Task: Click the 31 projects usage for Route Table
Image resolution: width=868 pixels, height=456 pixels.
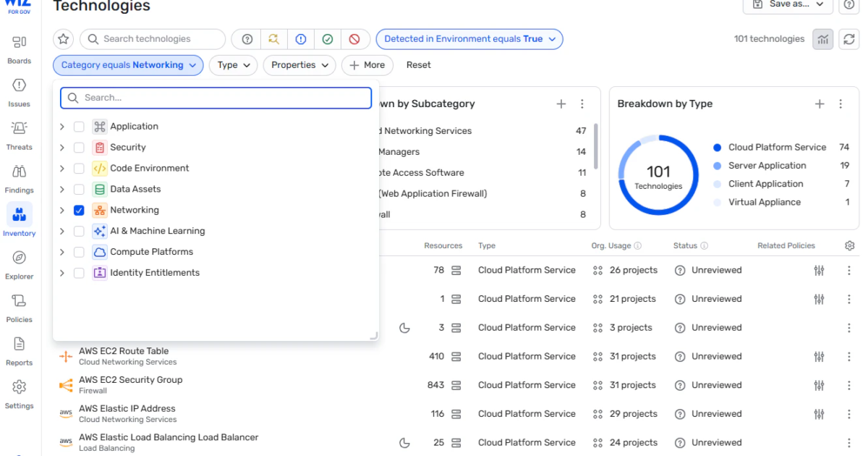Action: tap(626, 357)
